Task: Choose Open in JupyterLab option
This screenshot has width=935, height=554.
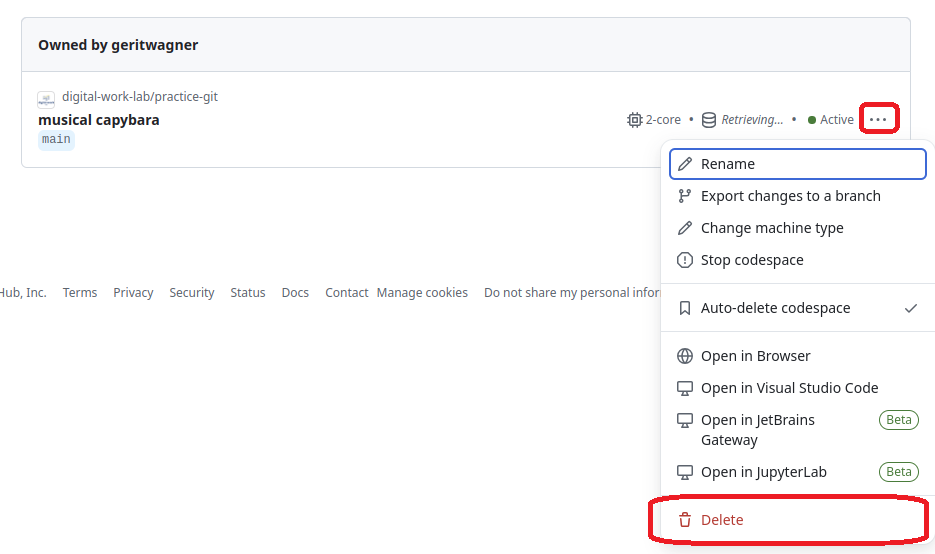Action: pyautogui.click(x=763, y=472)
